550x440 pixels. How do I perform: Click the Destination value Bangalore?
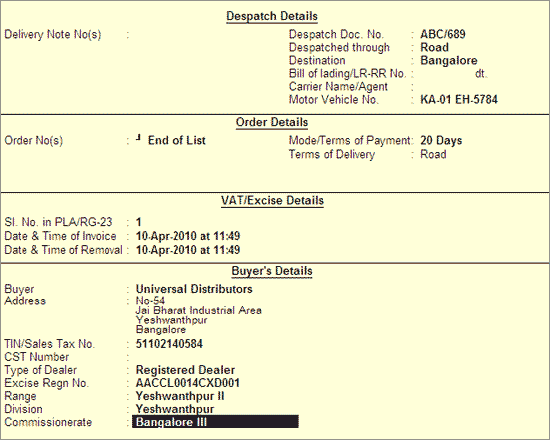click(x=449, y=60)
